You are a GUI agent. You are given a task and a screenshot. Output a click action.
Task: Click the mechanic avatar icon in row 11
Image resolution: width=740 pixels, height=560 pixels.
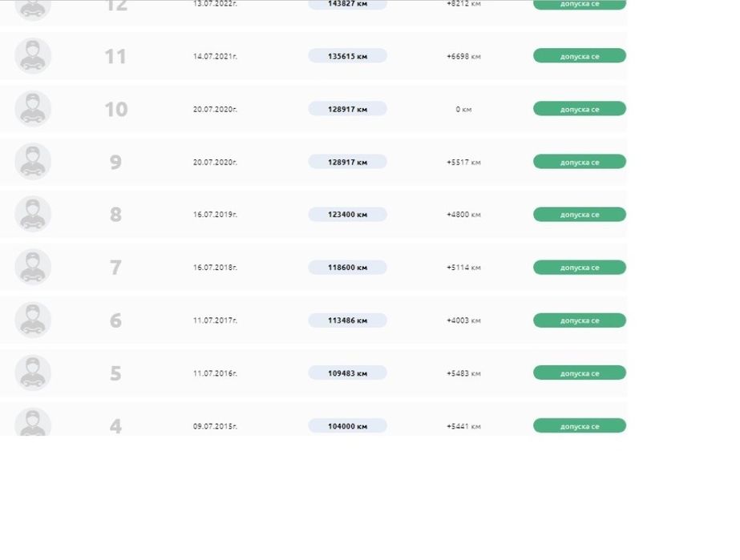[33, 56]
